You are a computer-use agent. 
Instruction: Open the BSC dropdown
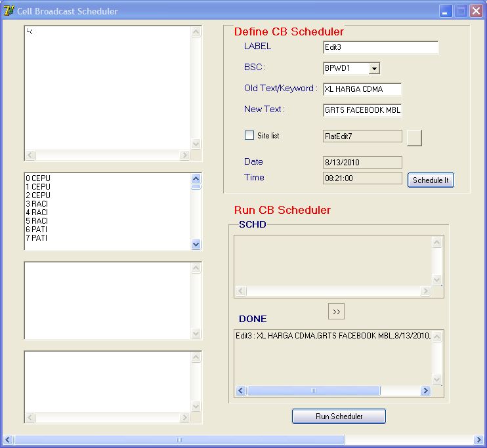[374, 68]
